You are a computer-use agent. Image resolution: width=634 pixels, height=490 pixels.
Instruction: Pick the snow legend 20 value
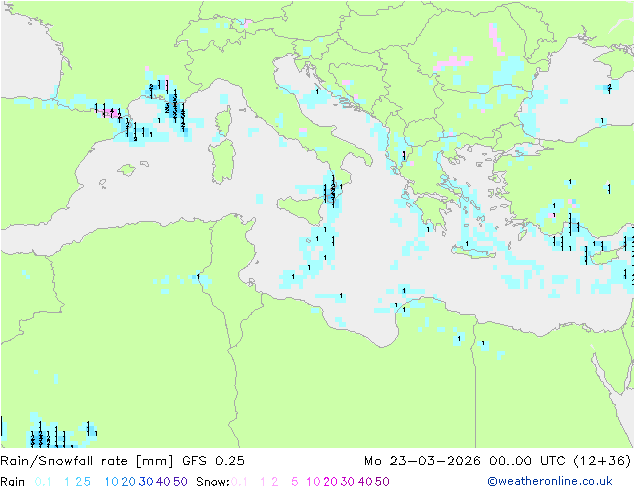coord(330,482)
